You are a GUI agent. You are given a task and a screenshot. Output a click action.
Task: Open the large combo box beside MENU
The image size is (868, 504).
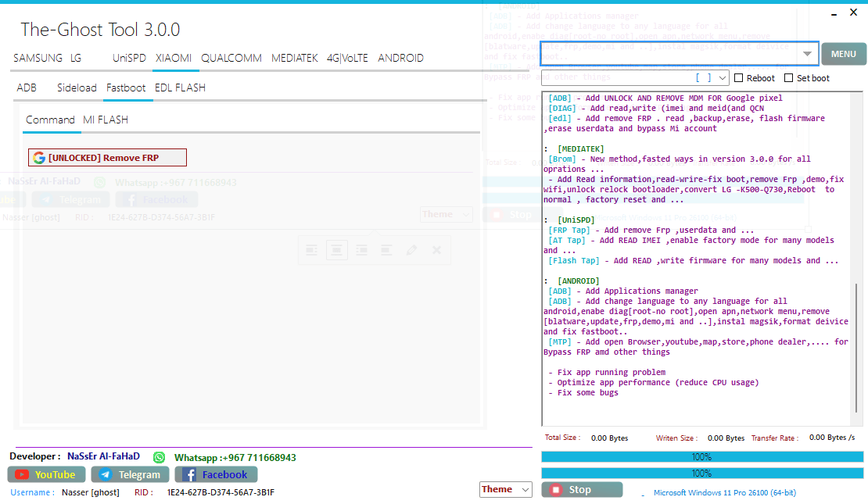click(x=806, y=54)
